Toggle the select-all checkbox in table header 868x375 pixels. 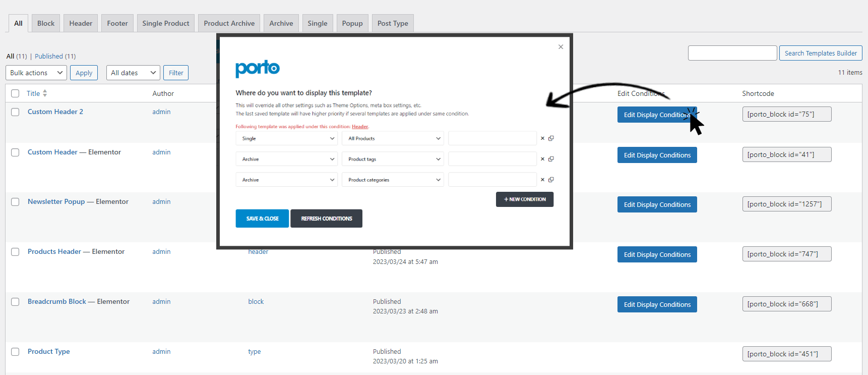pos(15,93)
